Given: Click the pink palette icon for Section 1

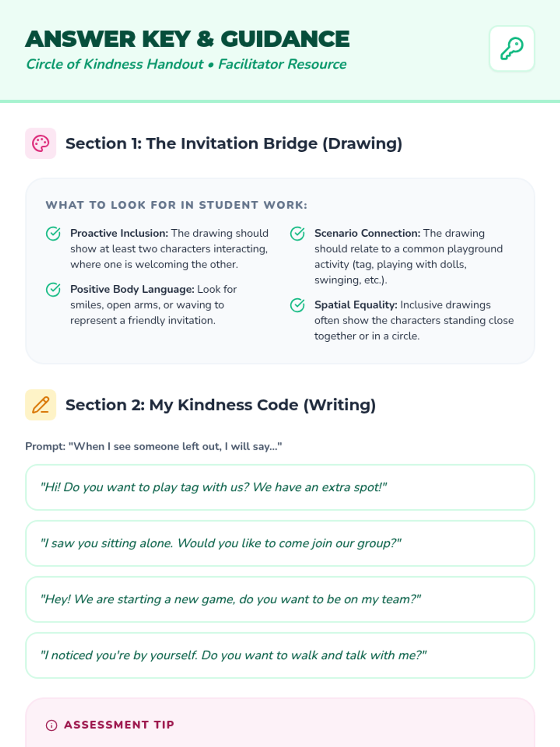Looking at the screenshot, I should [41, 143].
